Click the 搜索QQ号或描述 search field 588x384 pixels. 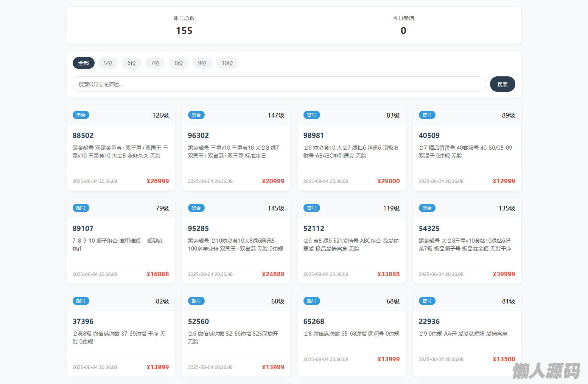(x=279, y=84)
